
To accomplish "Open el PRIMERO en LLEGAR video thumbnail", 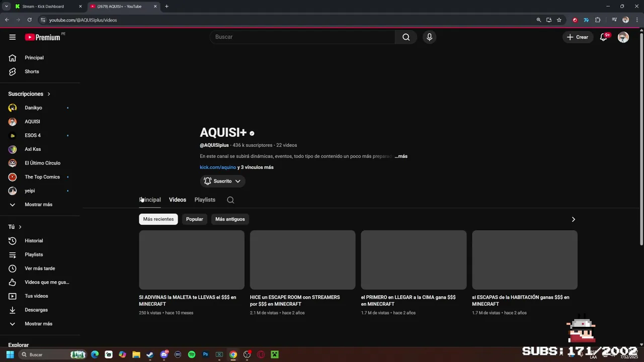I will point(414,260).
